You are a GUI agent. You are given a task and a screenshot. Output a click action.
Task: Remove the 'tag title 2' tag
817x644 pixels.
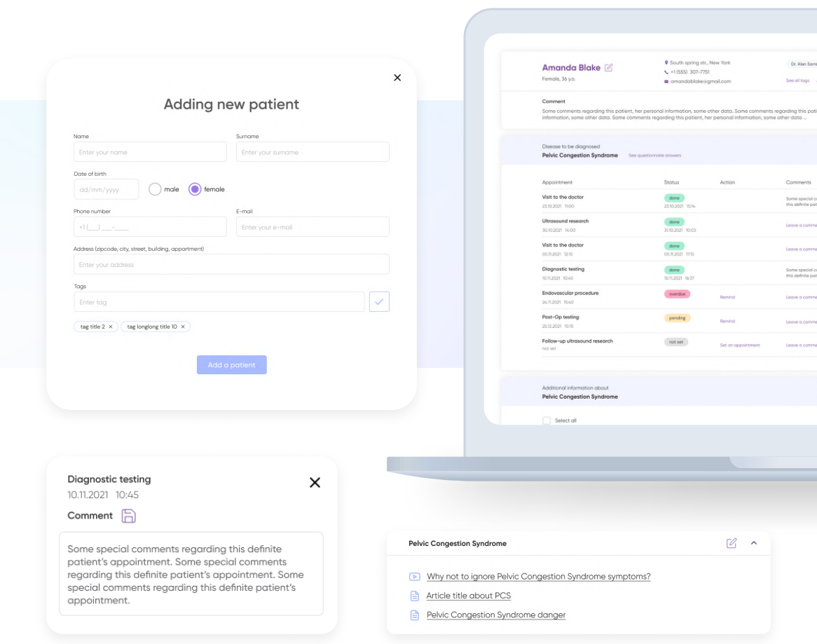pos(111,327)
